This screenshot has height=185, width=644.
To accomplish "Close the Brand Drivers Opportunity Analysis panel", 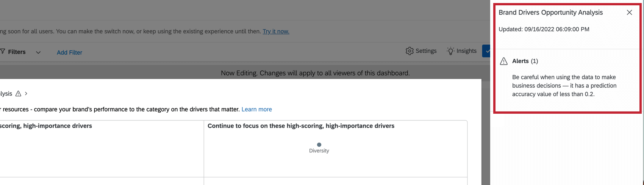I will pyautogui.click(x=629, y=13).
